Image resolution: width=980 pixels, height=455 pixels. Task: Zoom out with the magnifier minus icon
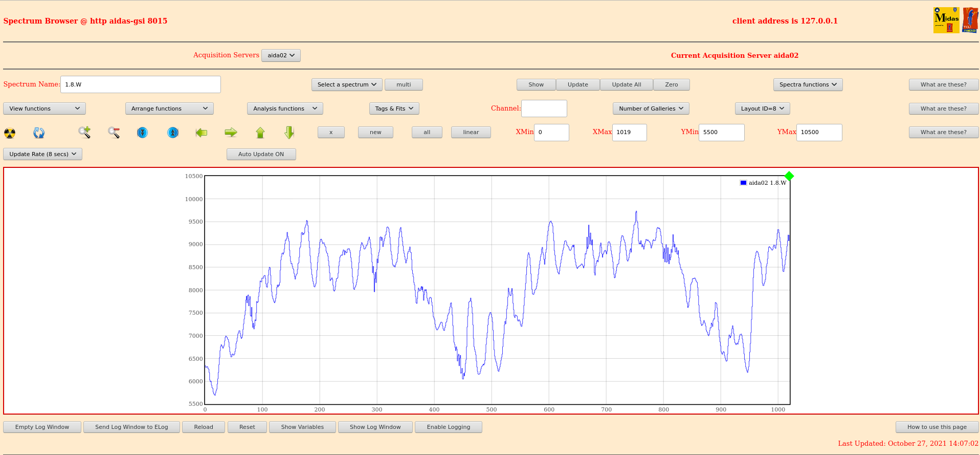pyautogui.click(x=114, y=133)
